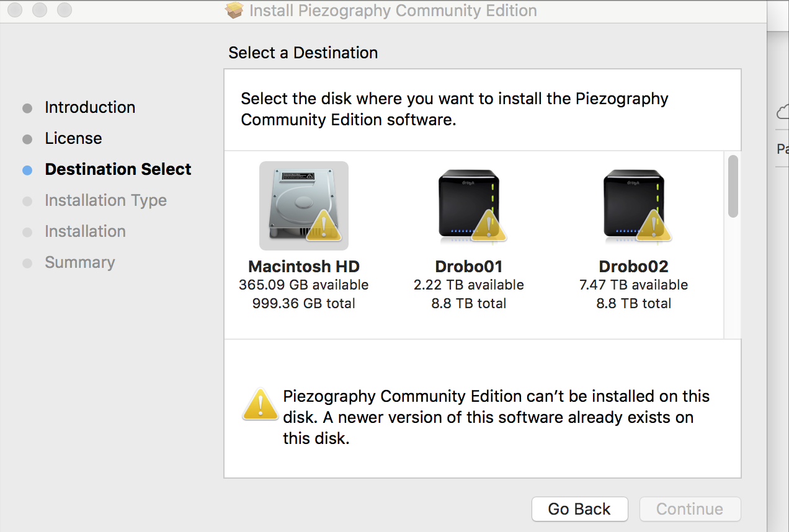Click the 999.36 GB total text
Viewport: 789px width, 532px height.
tap(304, 304)
